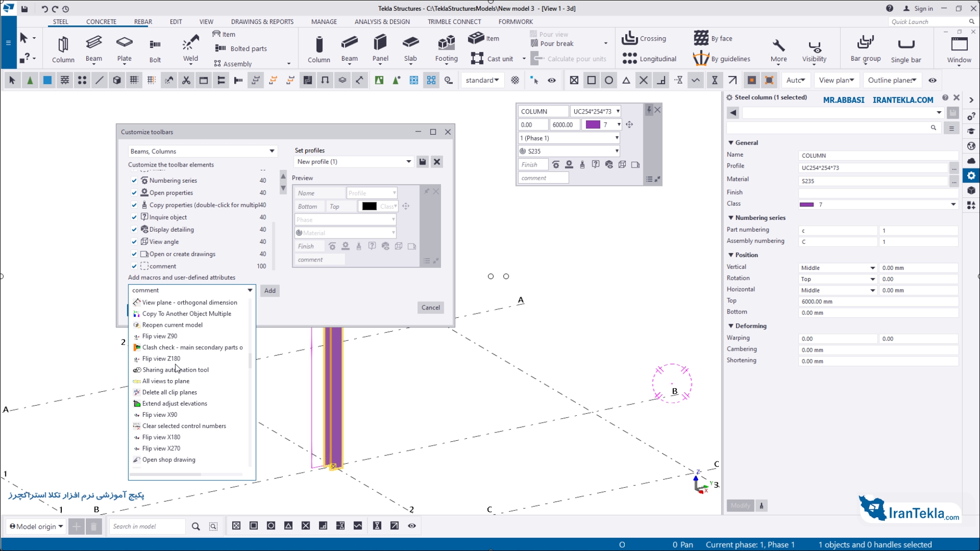Collapse the Numbering series section
Image resolution: width=980 pixels, height=551 pixels.
coord(731,217)
